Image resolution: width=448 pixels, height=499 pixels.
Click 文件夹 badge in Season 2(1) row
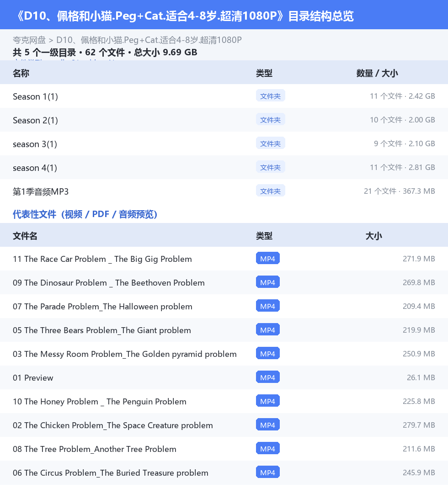[x=270, y=120]
